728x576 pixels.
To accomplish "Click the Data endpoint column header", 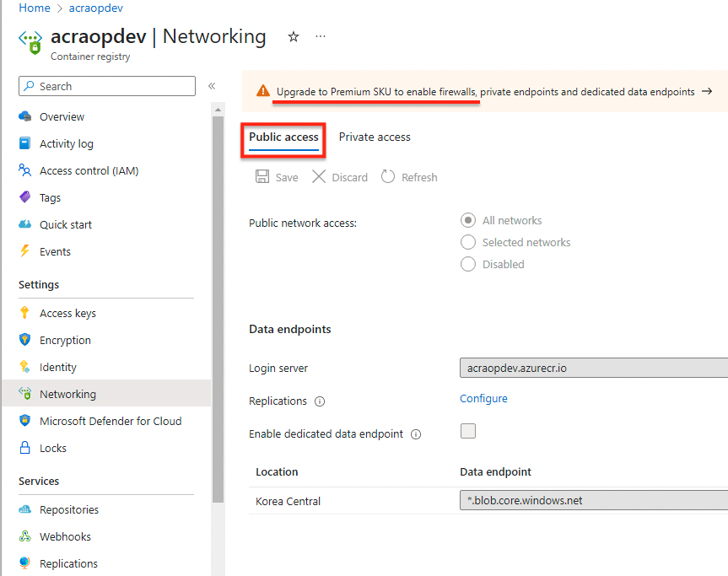I will (495, 471).
